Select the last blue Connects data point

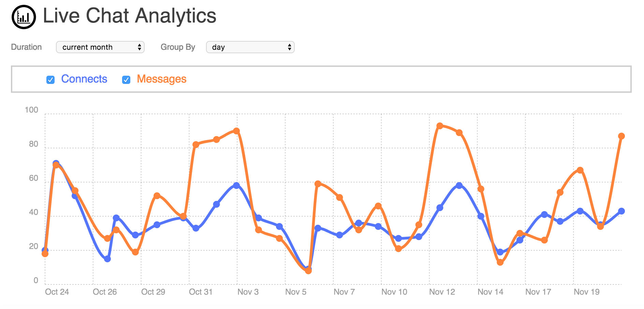(621, 211)
